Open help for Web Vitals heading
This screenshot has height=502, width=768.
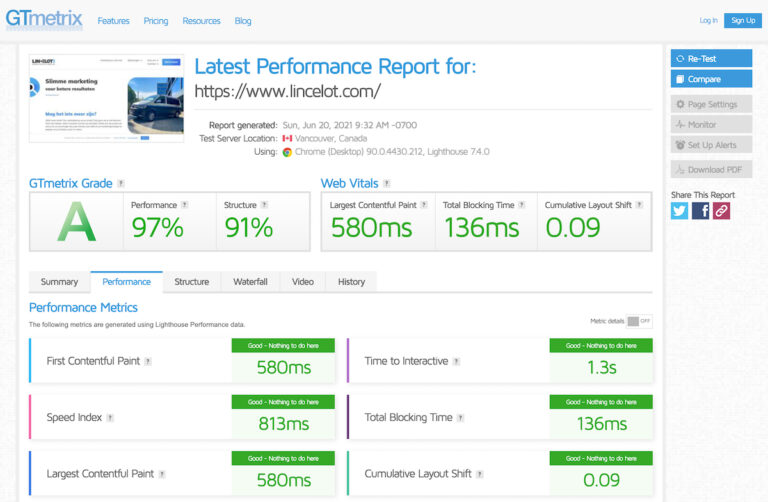pyautogui.click(x=387, y=184)
